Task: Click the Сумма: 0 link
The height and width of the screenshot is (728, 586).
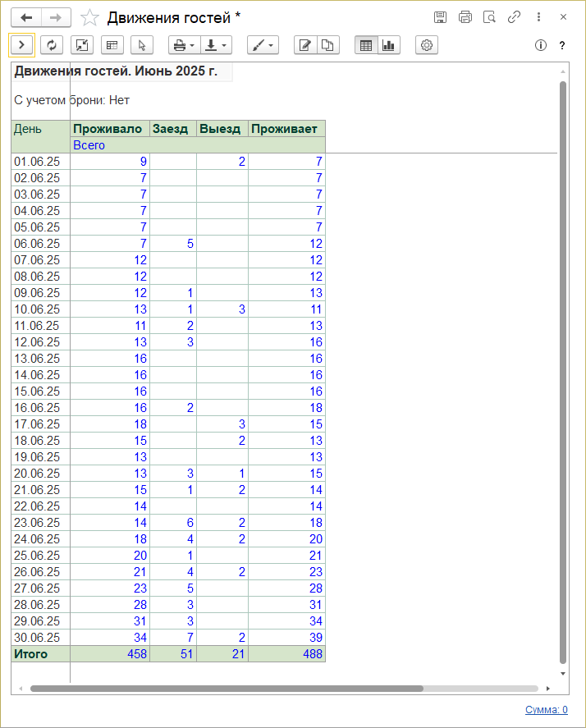Action: click(x=546, y=709)
